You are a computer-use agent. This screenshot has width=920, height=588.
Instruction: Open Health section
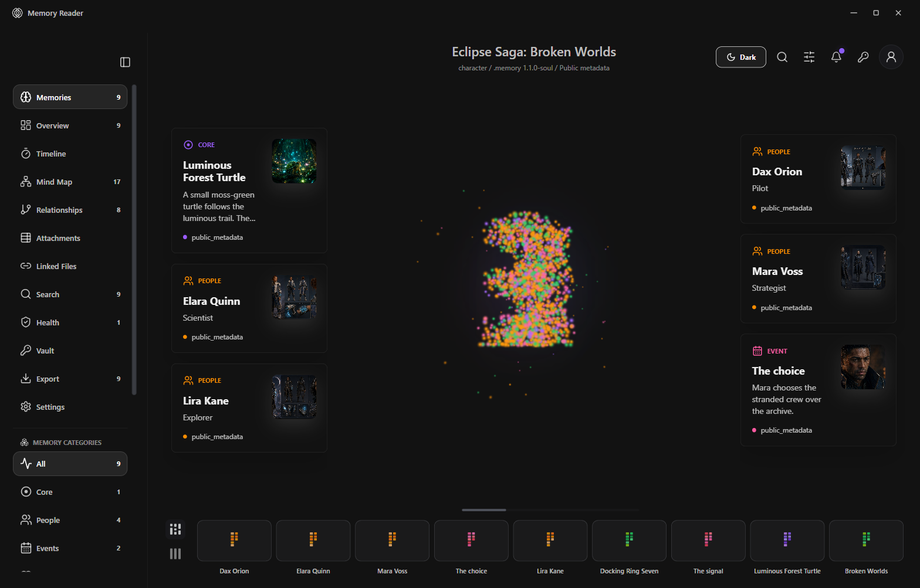click(x=70, y=322)
